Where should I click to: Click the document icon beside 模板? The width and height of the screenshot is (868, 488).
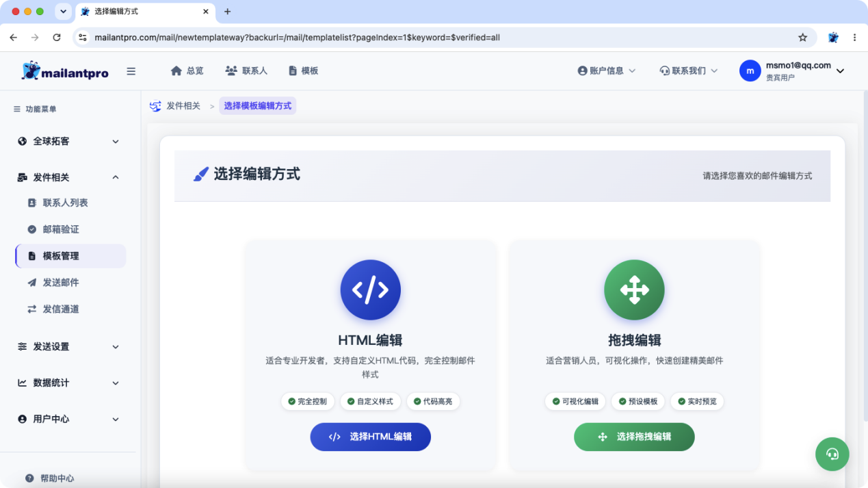coord(293,70)
